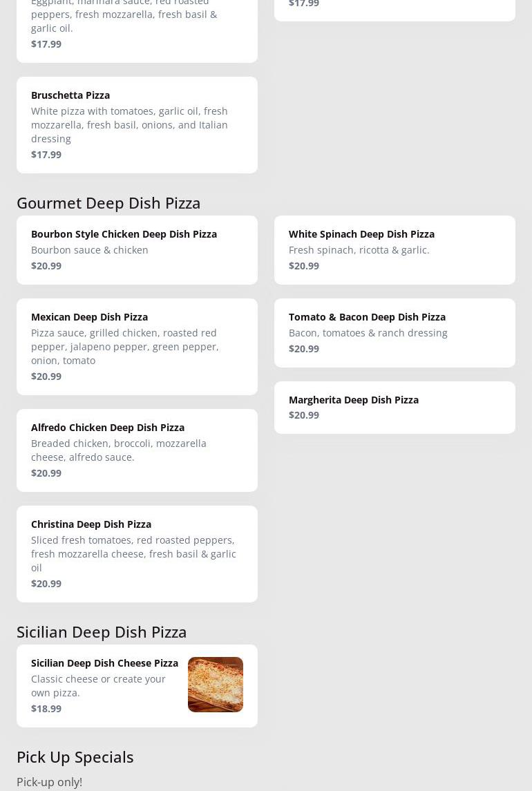The image size is (532, 791).
Task: Open Mexican Deep Dish Pizza card
Action: coord(137,347)
